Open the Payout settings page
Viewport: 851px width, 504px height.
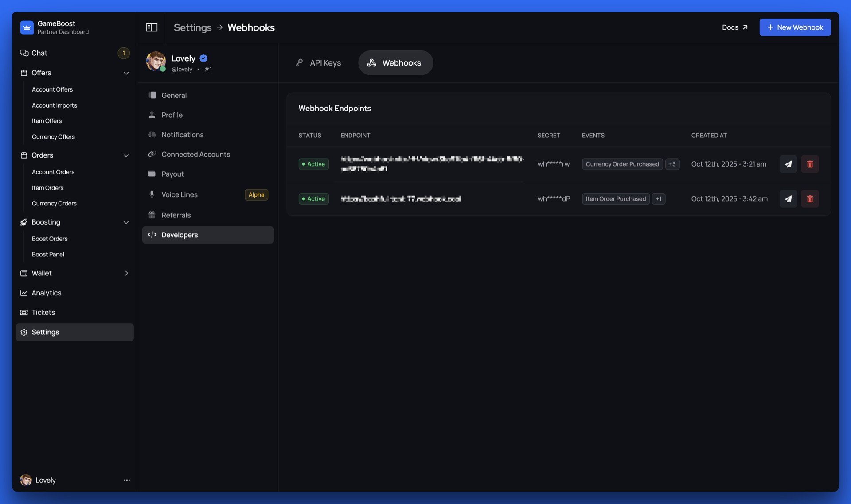(172, 174)
